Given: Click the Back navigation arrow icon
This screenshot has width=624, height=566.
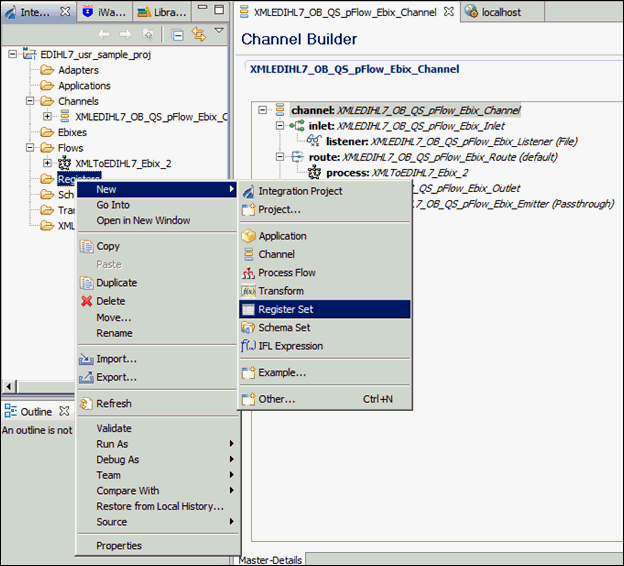Looking at the screenshot, I should [x=103, y=34].
